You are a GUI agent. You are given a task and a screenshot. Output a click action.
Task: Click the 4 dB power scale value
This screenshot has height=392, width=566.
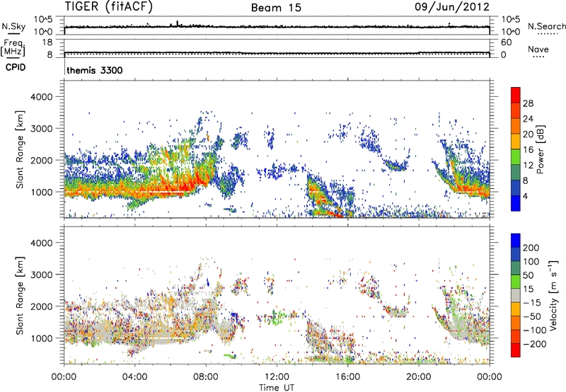click(x=525, y=197)
